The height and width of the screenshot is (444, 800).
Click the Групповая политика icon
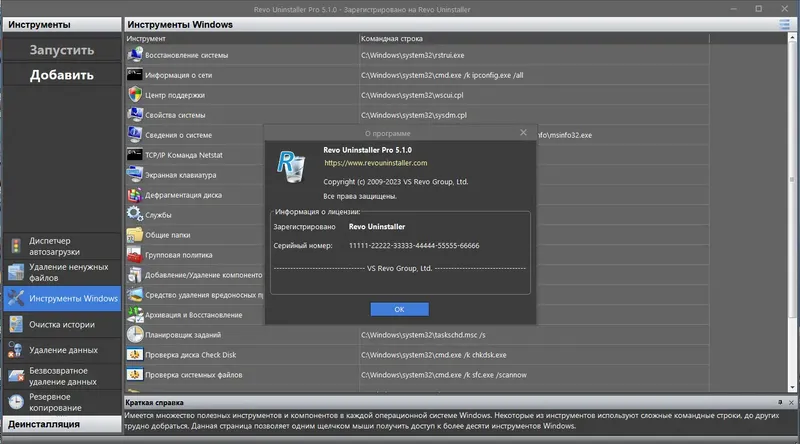pos(135,254)
